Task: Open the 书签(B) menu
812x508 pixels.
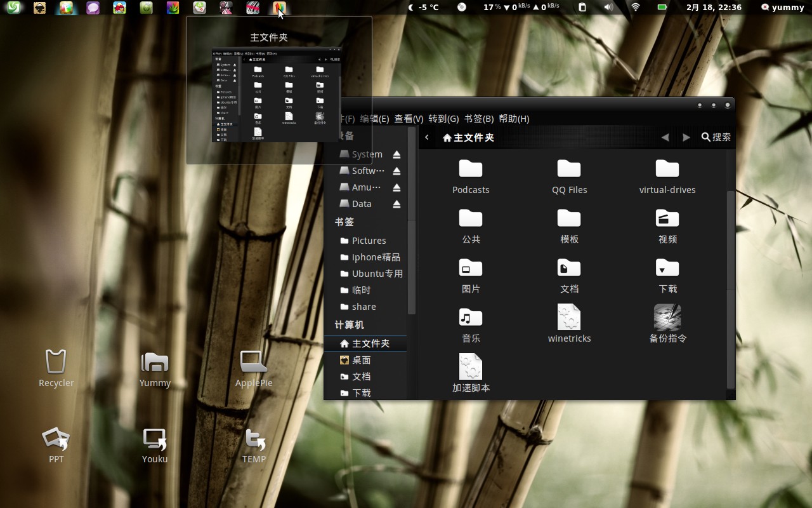Action: click(x=479, y=119)
